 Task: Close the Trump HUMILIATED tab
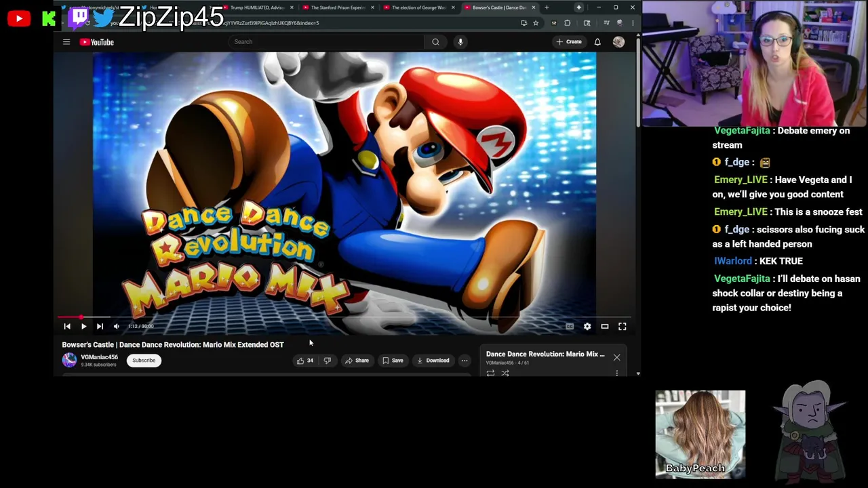(x=292, y=7)
